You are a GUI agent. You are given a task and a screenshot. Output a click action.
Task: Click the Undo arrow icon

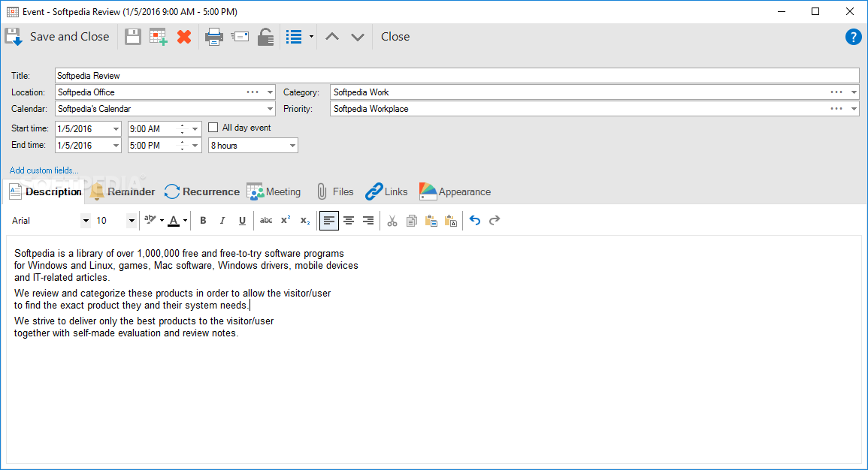click(x=475, y=220)
